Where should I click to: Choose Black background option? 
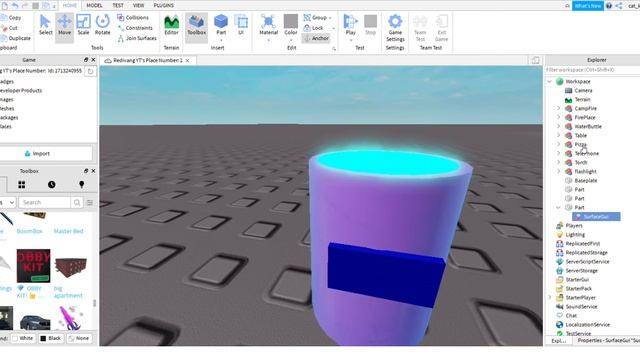51,338
